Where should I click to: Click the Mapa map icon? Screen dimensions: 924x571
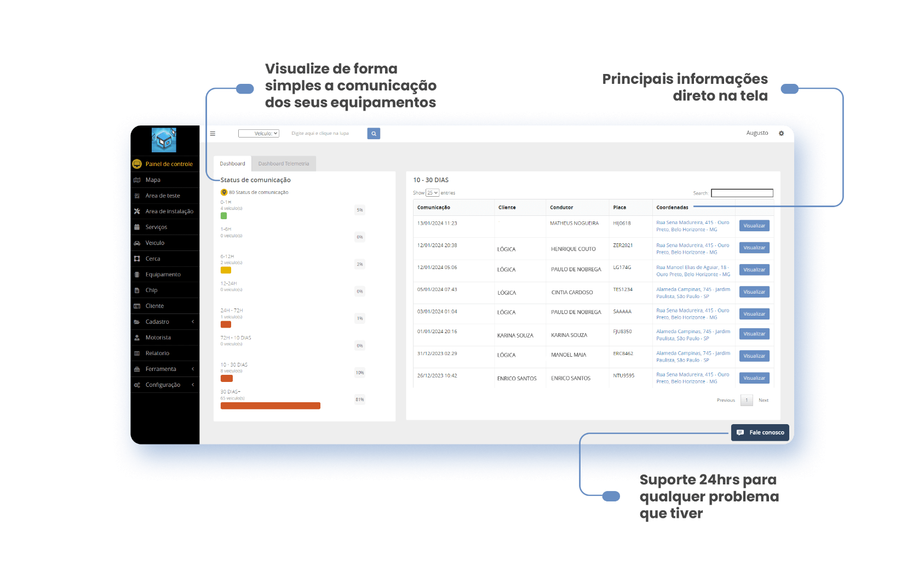tap(137, 180)
